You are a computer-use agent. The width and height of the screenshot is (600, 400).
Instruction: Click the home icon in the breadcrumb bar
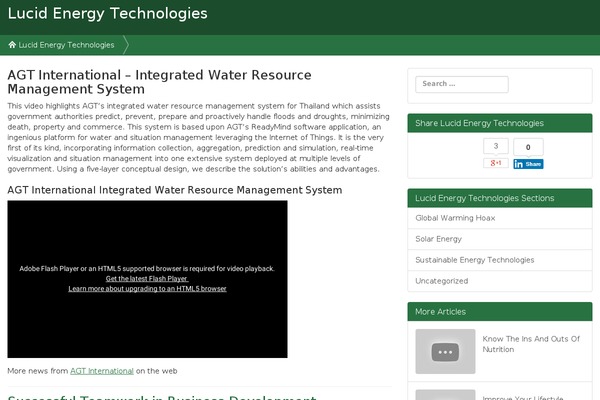pyautogui.click(x=12, y=45)
